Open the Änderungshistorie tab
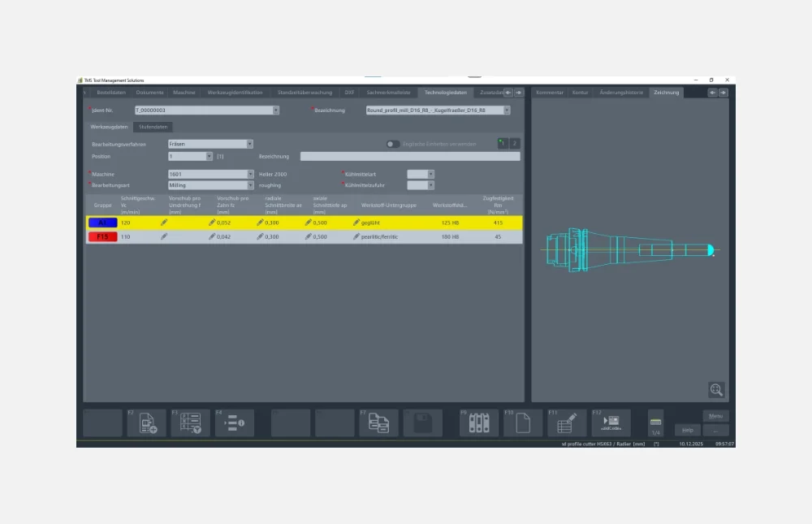 tap(620, 93)
